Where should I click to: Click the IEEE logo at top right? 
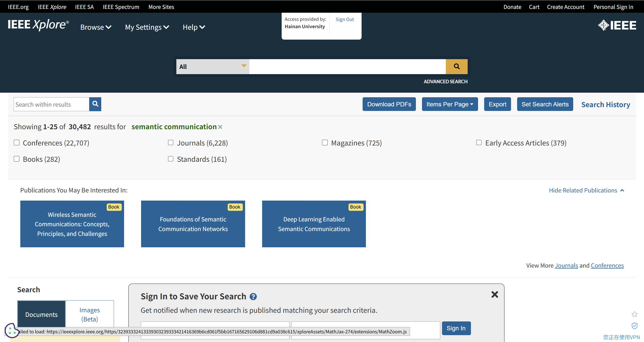(617, 25)
